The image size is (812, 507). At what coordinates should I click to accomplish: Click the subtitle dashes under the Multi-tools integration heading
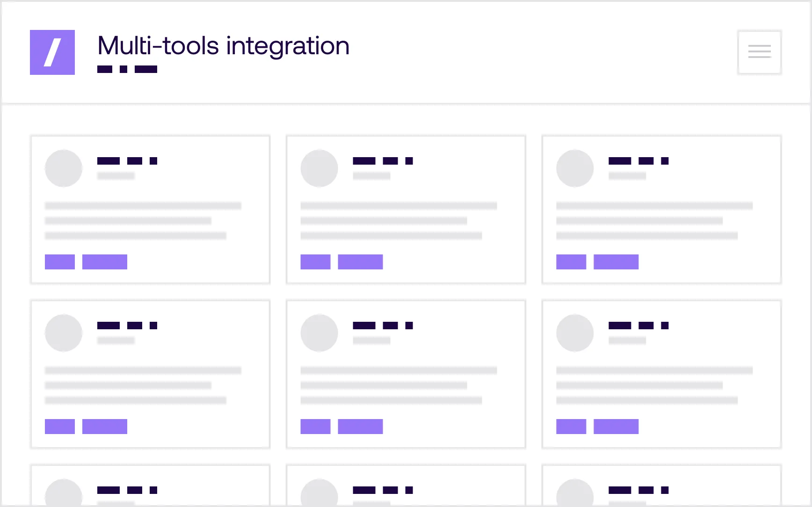pos(127,69)
